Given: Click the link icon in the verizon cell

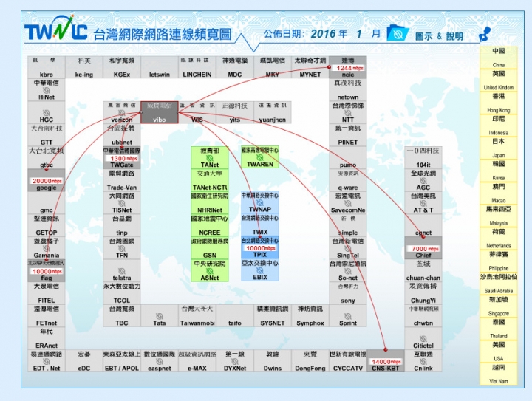Looking at the screenshot, I should click(122, 112).
